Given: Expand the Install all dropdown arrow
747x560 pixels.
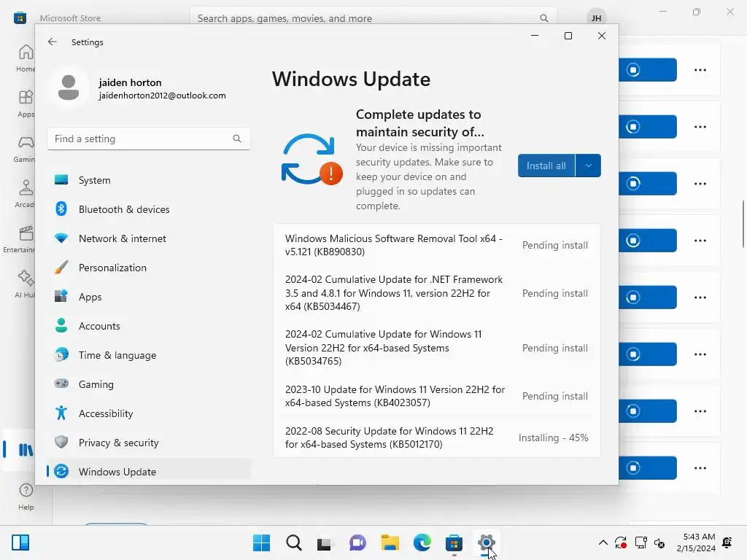Looking at the screenshot, I should tap(589, 166).
